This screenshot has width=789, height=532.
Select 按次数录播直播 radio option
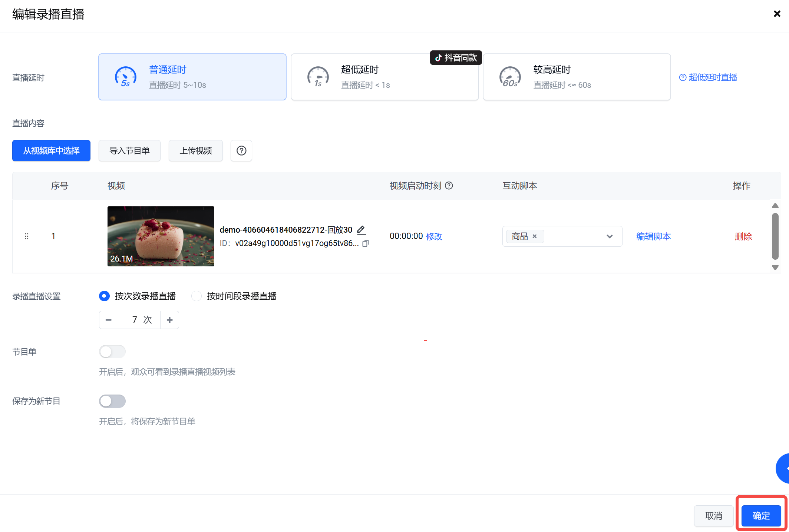[105, 296]
